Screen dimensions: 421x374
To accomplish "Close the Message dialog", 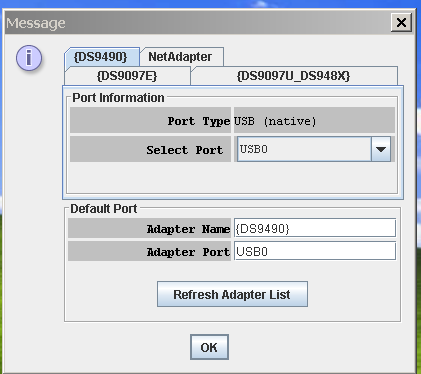I will click(x=401, y=23).
